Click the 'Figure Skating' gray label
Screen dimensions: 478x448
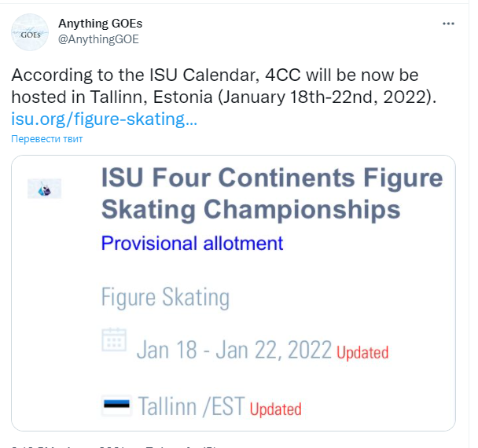[x=165, y=297]
